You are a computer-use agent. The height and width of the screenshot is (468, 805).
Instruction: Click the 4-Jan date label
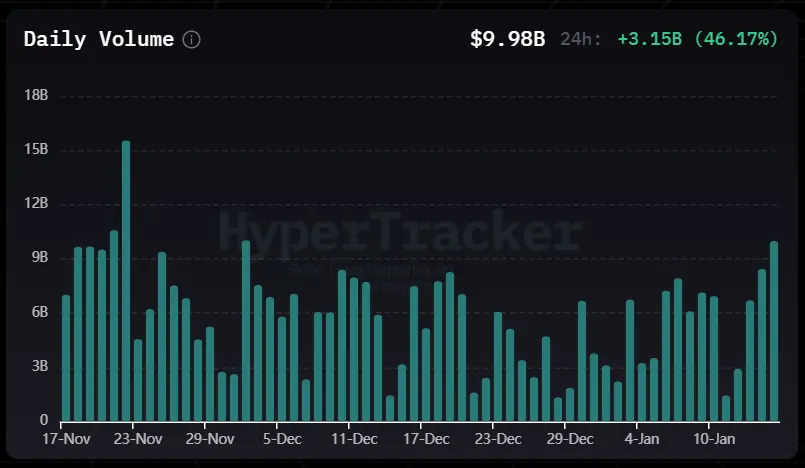(x=642, y=439)
